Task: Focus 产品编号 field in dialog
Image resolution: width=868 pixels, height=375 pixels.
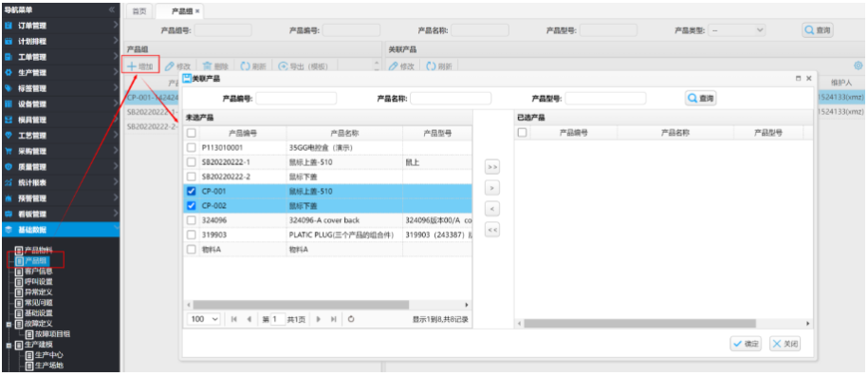Action: click(x=296, y=99)
